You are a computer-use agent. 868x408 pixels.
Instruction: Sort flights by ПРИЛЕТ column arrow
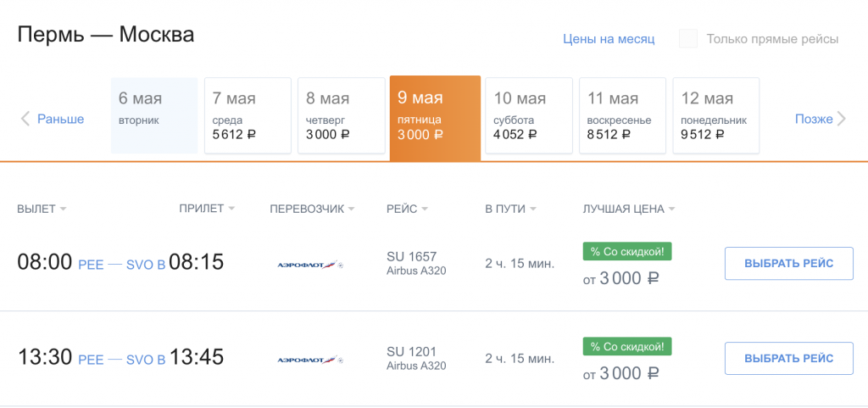tap(231, 209)
